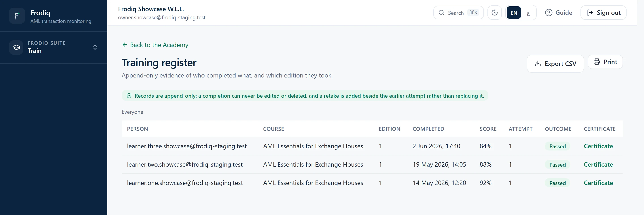644x215 pixels.
Task: Click the Training register heading
Action: tap(159, 62)
